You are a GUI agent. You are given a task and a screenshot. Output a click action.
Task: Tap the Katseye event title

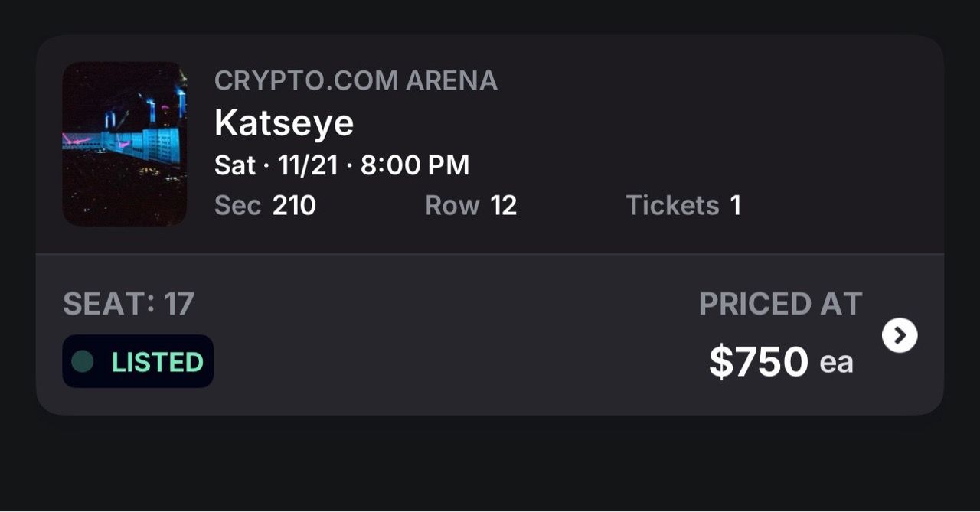click(284, 123)
